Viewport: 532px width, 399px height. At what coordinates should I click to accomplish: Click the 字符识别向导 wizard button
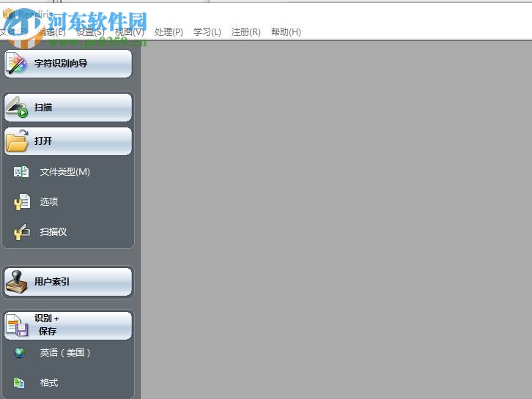tap(68, 64)
